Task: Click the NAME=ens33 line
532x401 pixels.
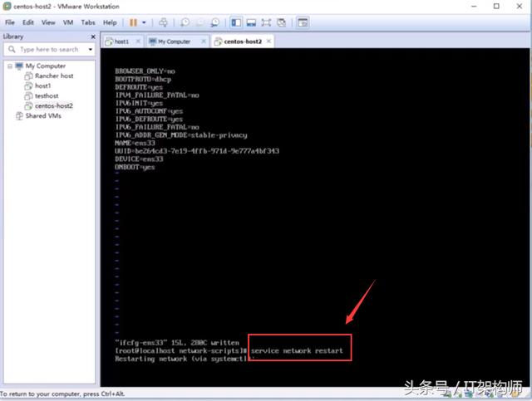Action: [x=135, y=143]
